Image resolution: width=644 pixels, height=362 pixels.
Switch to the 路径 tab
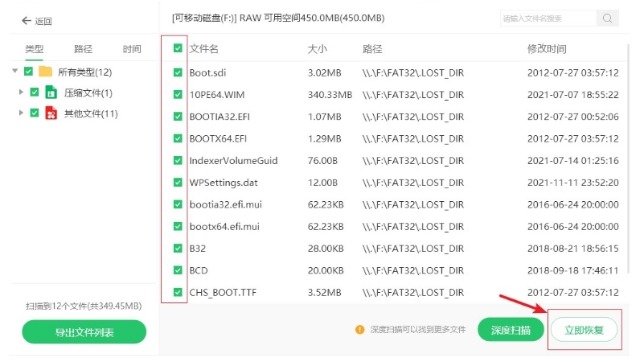83,49
